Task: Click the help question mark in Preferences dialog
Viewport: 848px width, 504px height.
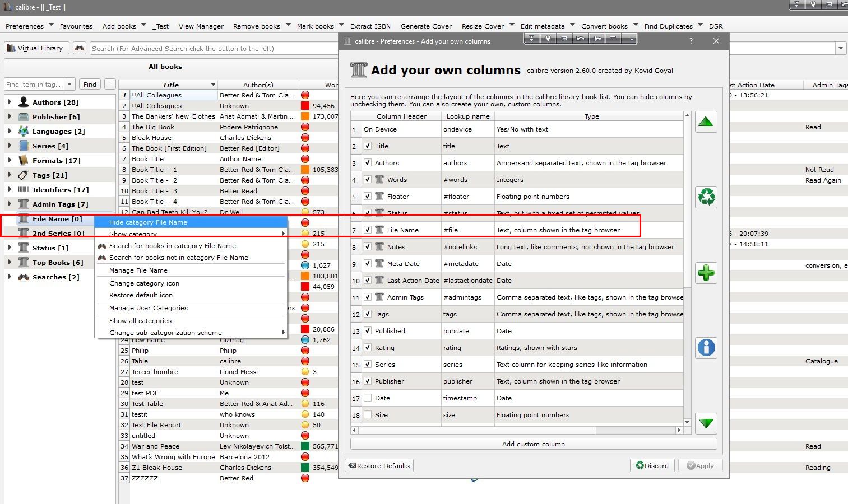Action: [691, 41]
